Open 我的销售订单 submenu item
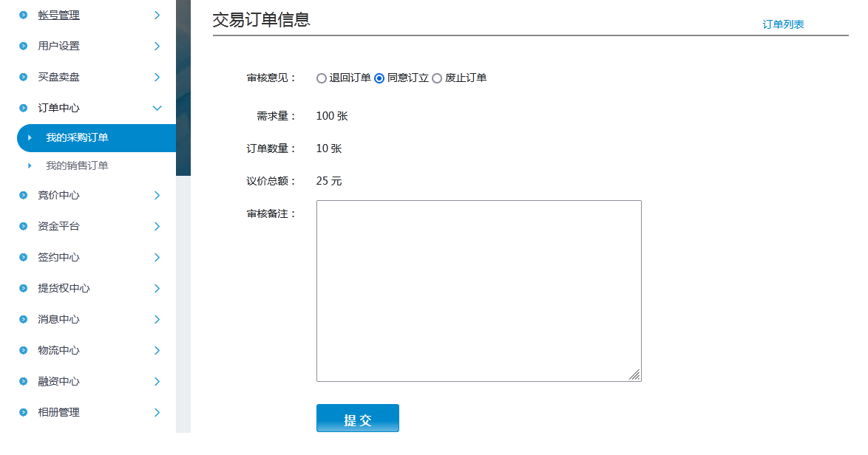 (77, 165)
